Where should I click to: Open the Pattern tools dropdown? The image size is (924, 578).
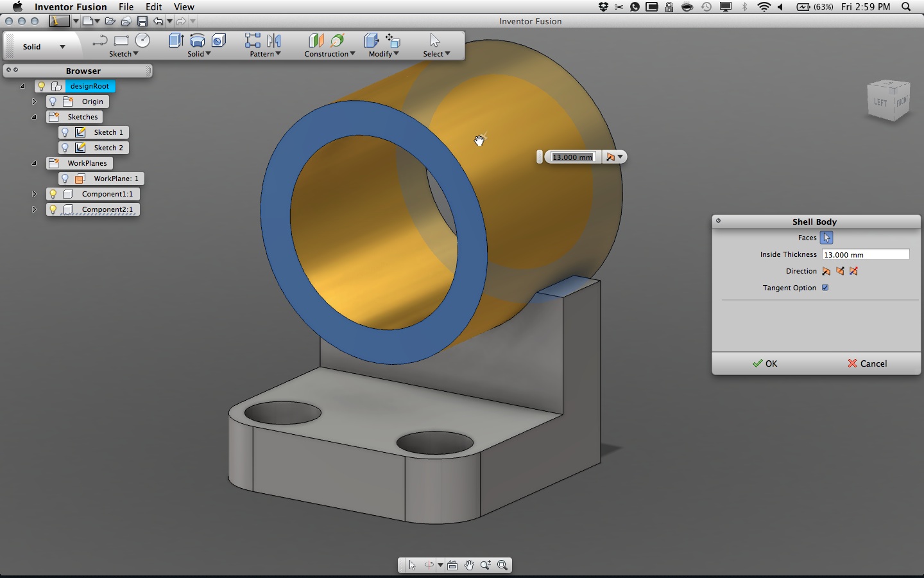pos(266,54)
